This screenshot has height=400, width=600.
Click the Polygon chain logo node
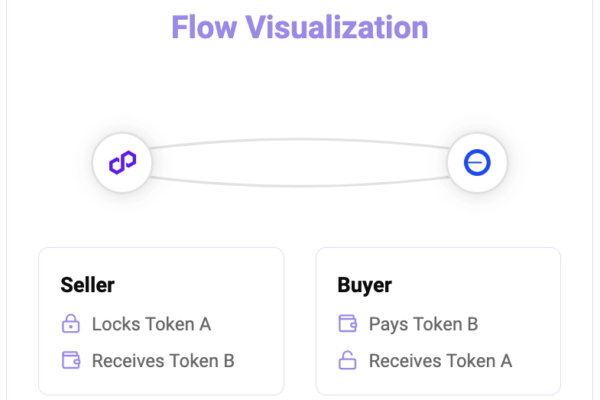pyautogui.click(x=122, y=162)
